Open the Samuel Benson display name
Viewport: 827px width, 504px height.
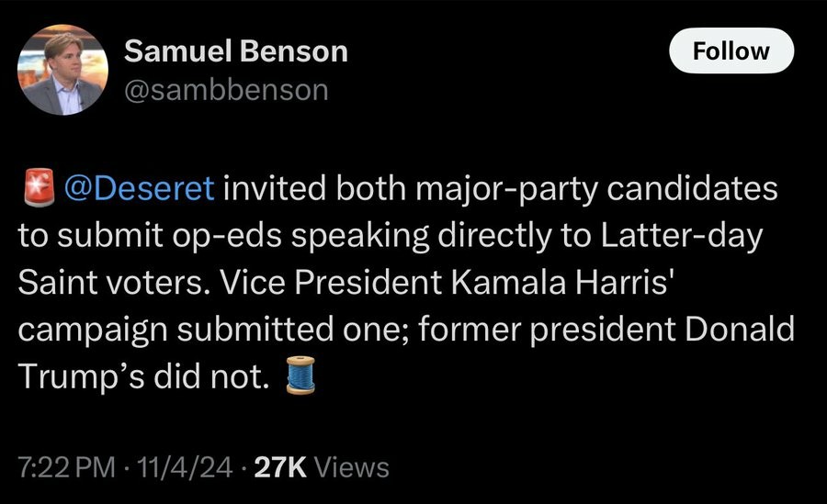(x=235, y=51)
